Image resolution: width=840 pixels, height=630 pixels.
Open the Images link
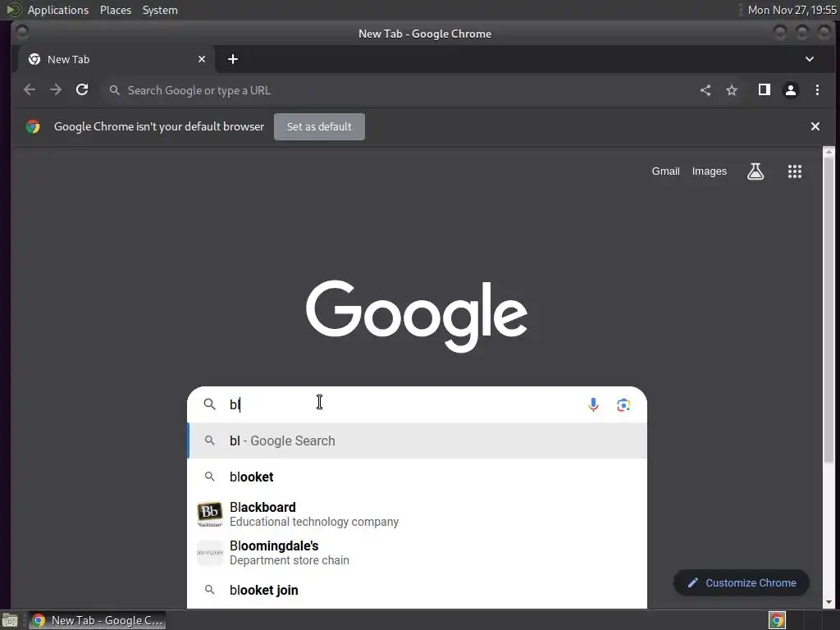710,171
